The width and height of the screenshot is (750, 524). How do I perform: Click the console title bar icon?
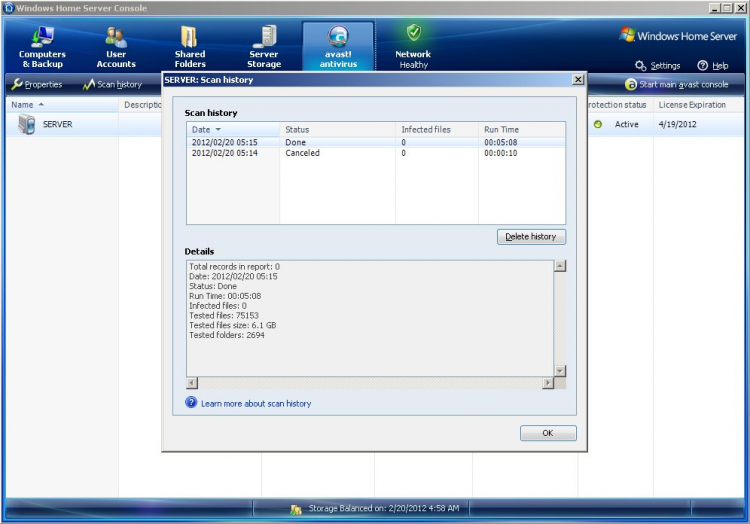(8, 8)
